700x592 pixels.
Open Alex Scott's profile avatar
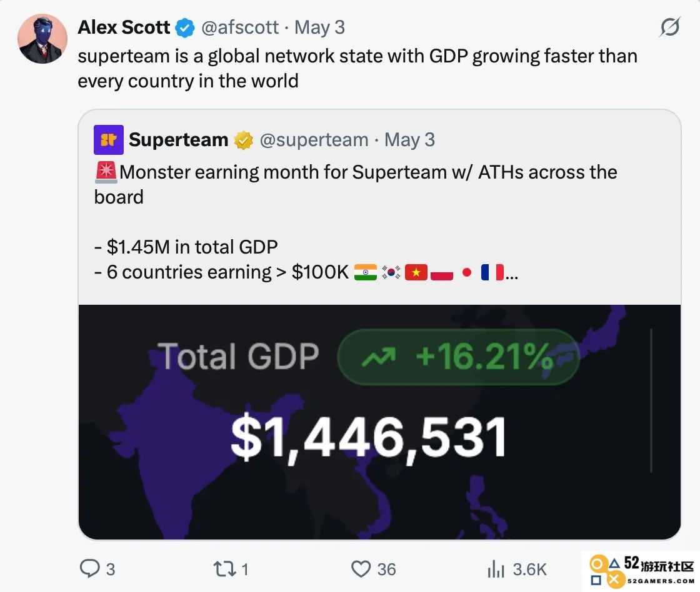(42, 39)
